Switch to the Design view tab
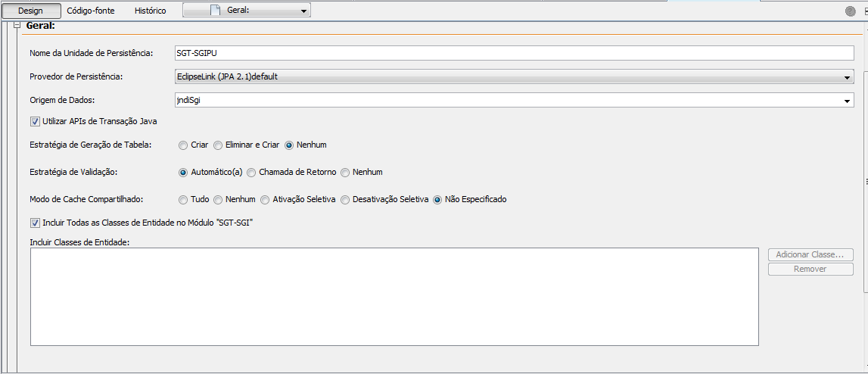 click(31, 11)
